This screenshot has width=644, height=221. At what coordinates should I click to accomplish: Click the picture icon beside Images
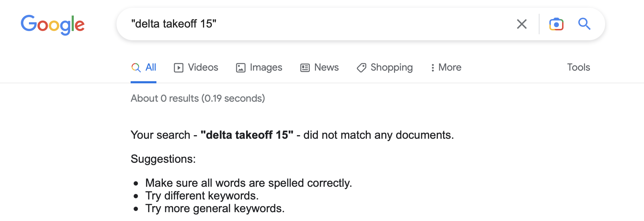pos(241,68)
